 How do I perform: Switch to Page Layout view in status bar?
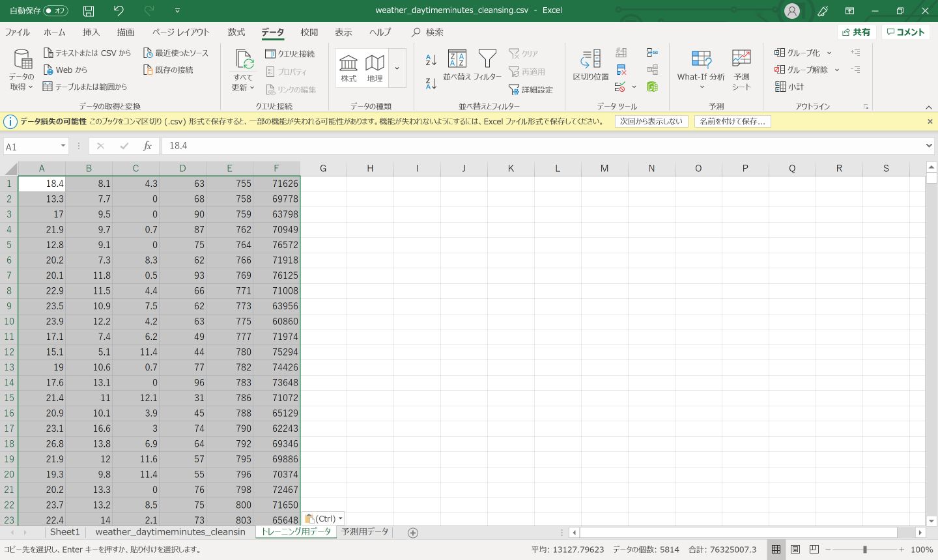[x=795, y=550]
